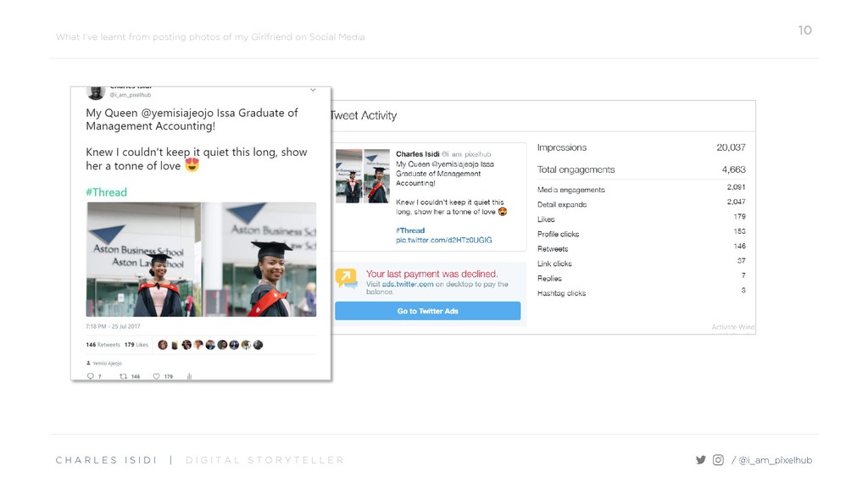Click the Profile clicks row label
The height and width of the screenshot is (488, 868).
click(558, 234)
